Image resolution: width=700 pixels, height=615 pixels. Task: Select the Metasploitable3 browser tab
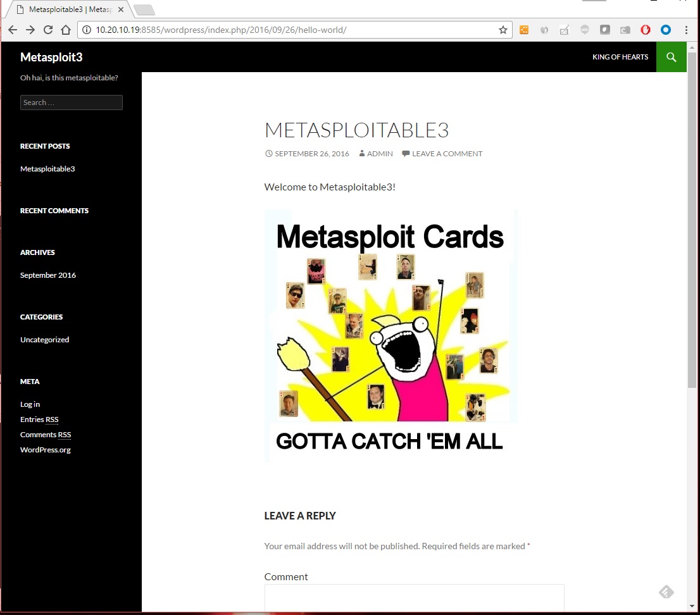coord(68,10)
